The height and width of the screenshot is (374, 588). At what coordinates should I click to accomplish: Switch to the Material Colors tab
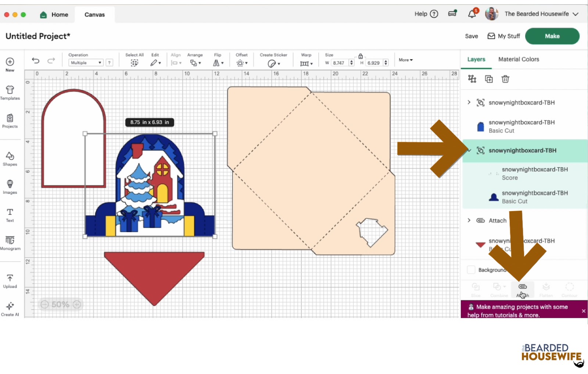click(518, 59)
